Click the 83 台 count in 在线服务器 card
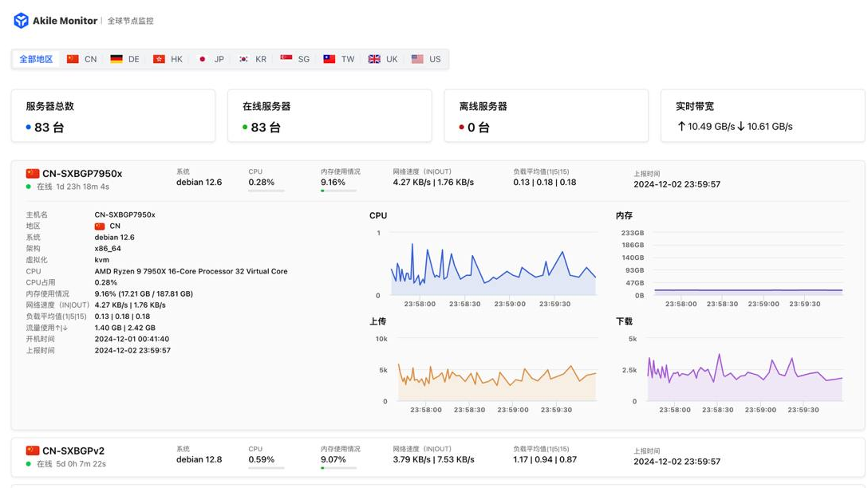 click(266, 128)
